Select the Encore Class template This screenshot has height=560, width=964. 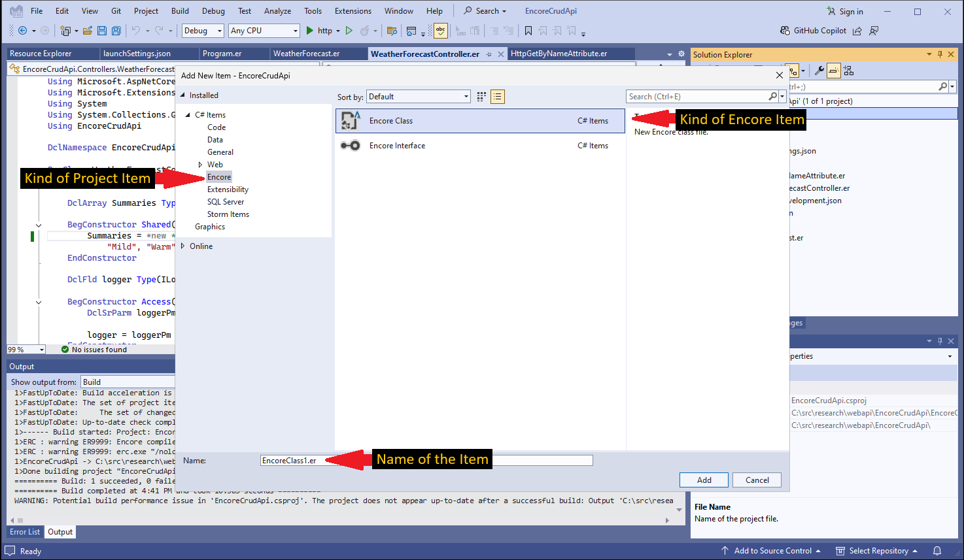point(481,121)
